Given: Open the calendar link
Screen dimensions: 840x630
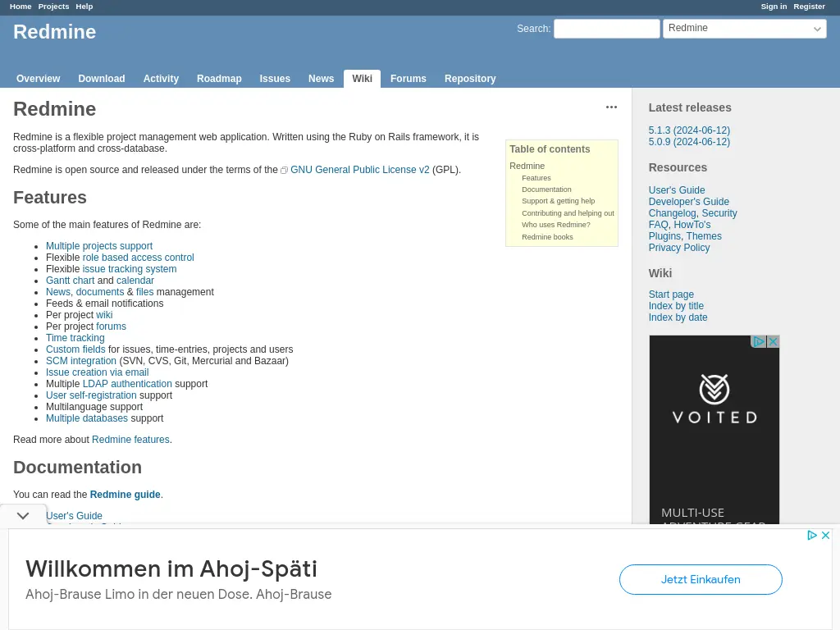Looking at the screenshot, I should coord(135,281).
